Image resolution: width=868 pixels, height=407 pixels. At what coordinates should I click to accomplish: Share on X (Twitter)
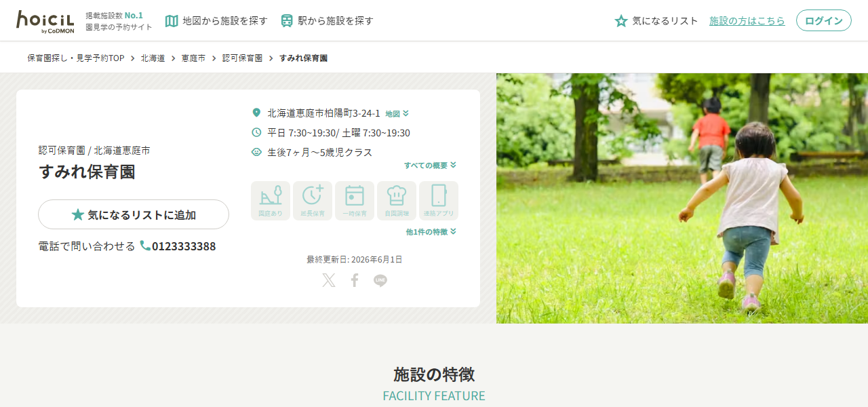pyautogui.click(x=329, y=280)
